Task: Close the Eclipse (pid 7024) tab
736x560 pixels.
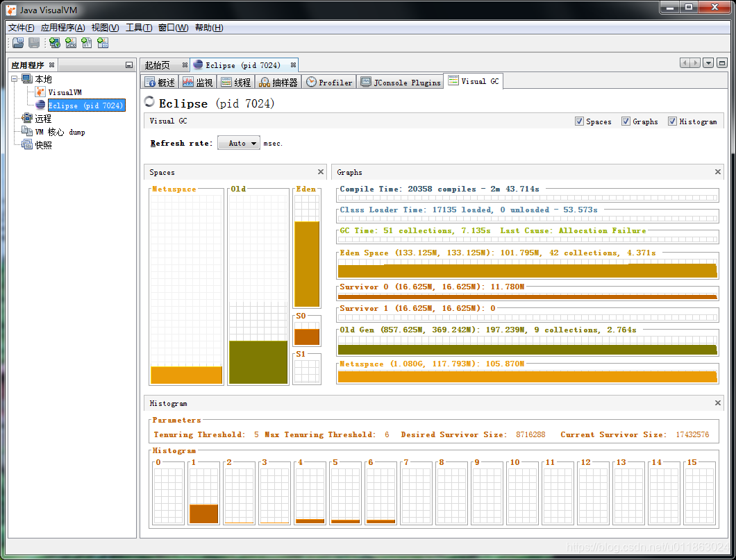Action: [x=294, y=65]
